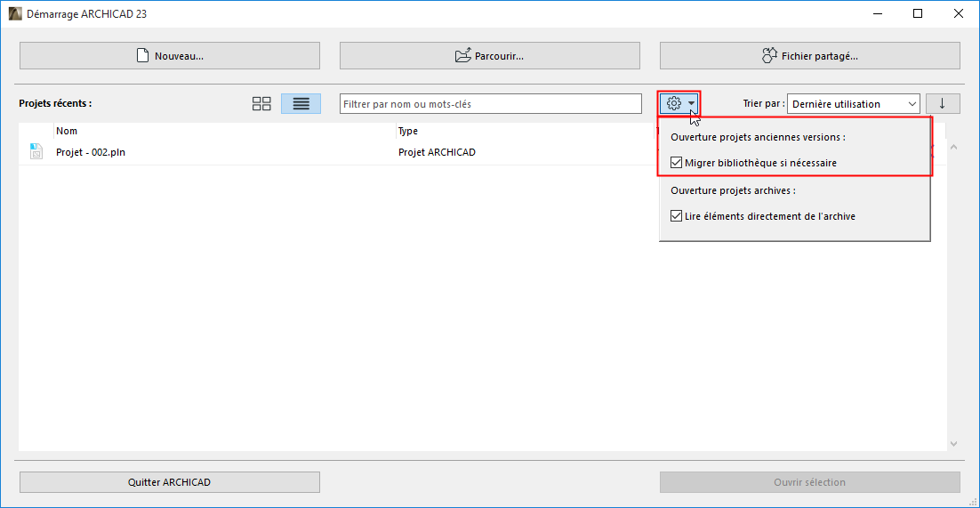Viewport: 980px width, 508px height.
Task: Switch to thumbnail grid view
Action: [261, 104]
